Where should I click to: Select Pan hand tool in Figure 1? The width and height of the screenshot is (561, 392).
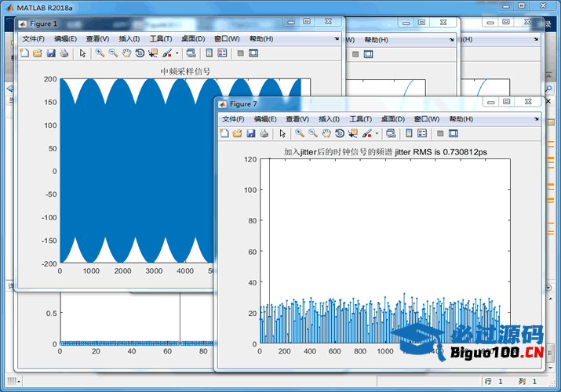pos(126,53)
